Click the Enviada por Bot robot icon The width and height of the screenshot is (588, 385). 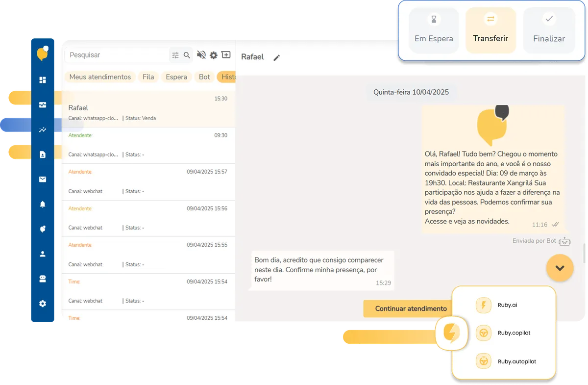click(x=564, y=241)
